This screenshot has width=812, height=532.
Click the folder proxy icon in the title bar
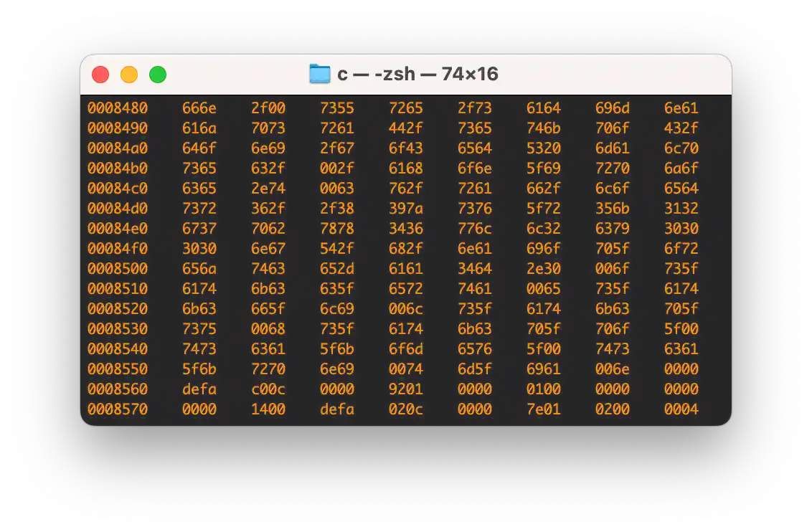click(x=319, y=74)
